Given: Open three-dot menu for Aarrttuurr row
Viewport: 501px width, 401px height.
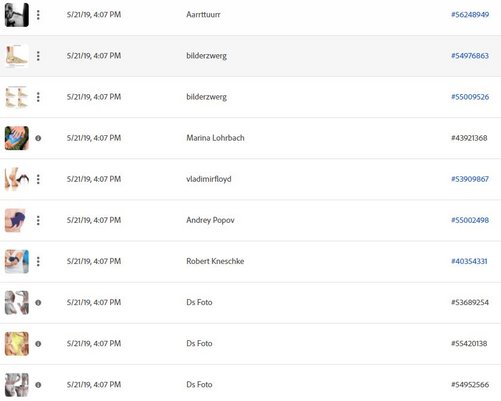Looking at the screenshot, I should pos(38,15).
